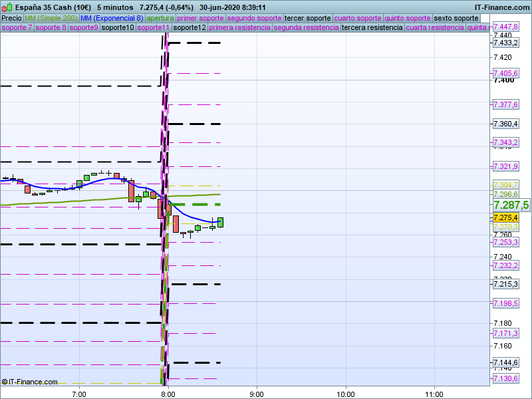This screenshot has width=532, height=399.
Task: Click the primer soporte label
Action: coord(200,19)
